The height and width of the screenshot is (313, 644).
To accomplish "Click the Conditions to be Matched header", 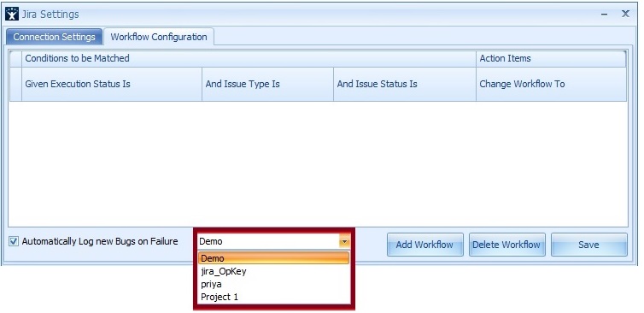I will click(x=249, y=58).
